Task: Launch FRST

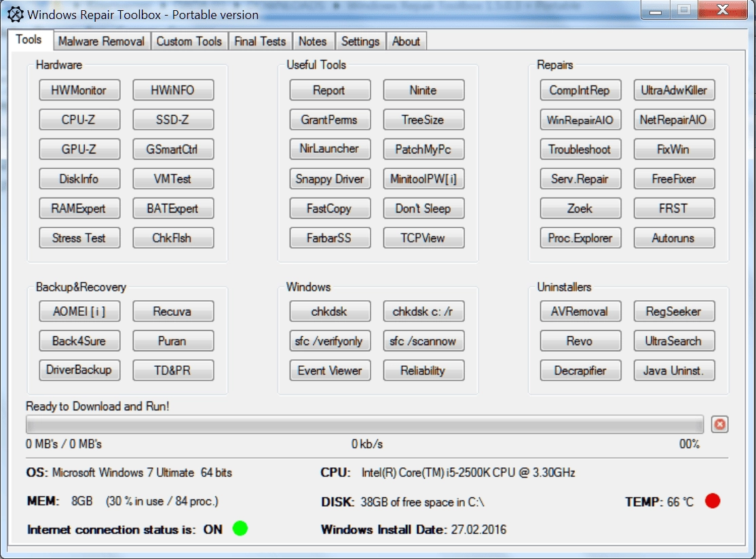Action: (x=674, y=209)
